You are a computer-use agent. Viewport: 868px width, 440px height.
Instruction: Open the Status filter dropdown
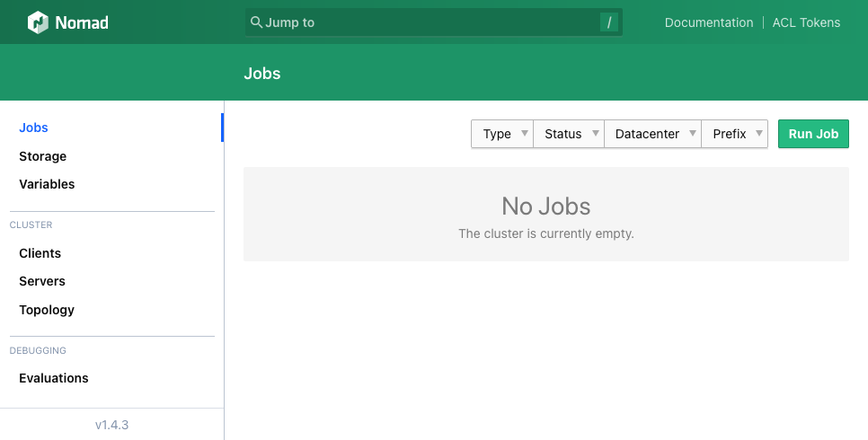tap(569, 134)
